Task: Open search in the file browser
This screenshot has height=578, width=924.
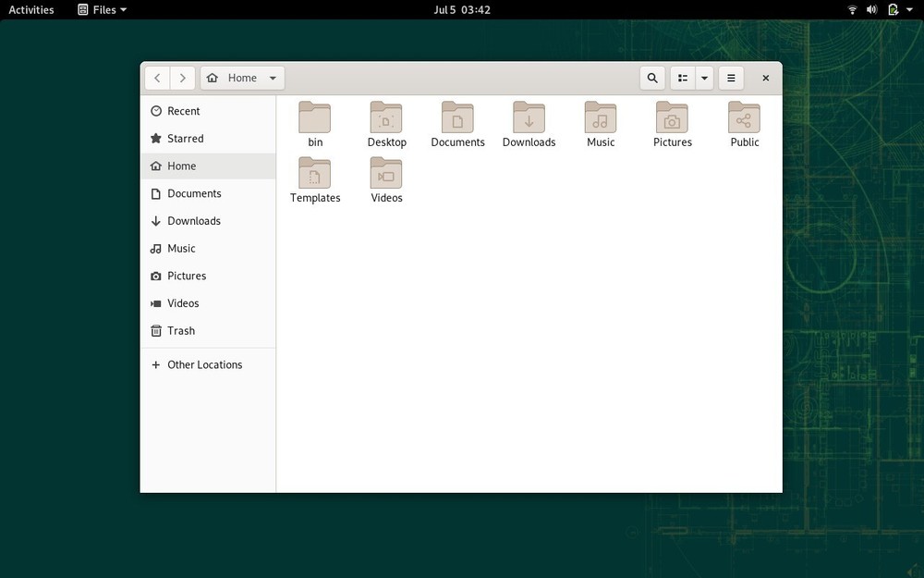Action: [652, 78]
